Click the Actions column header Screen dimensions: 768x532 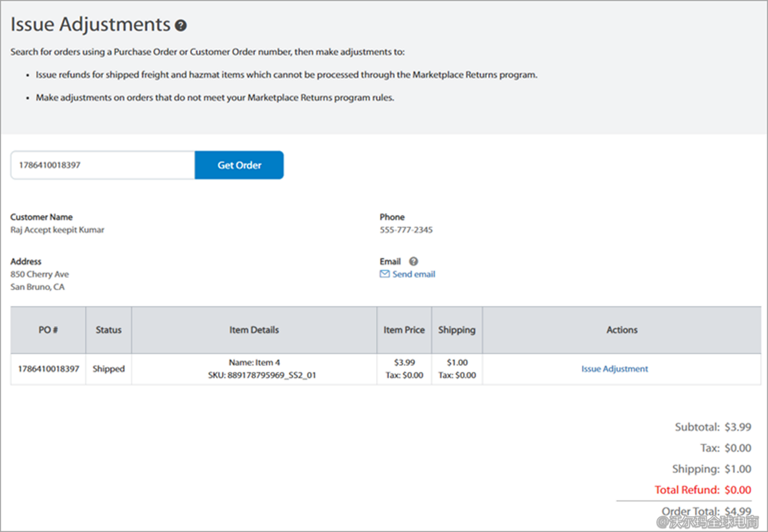(622, 330)
